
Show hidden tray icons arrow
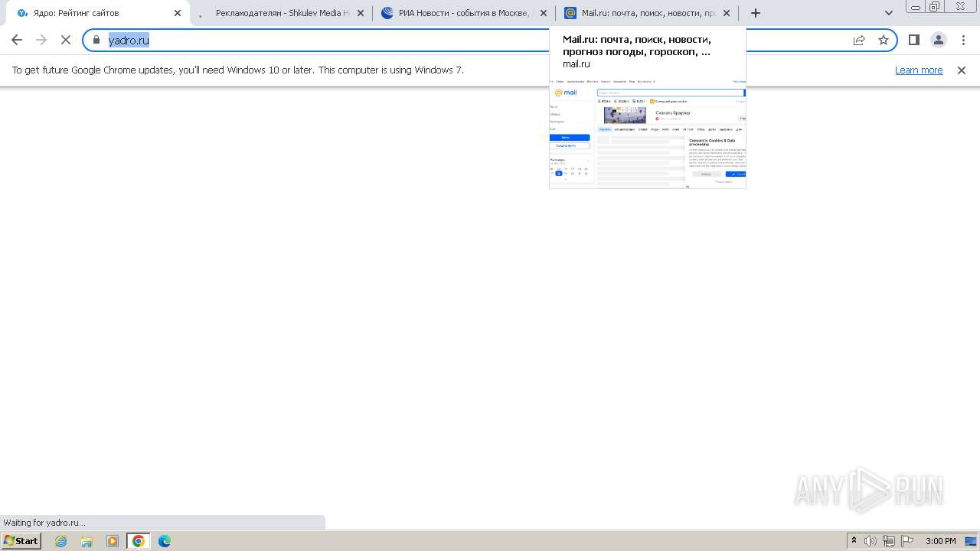click(854, 541)
